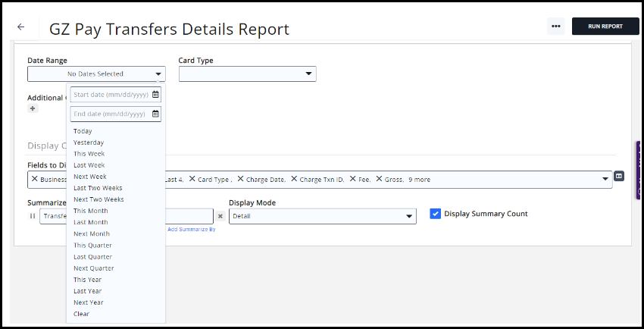
Task: Open the End date calendar picker icon
Action: click(155, 114)
